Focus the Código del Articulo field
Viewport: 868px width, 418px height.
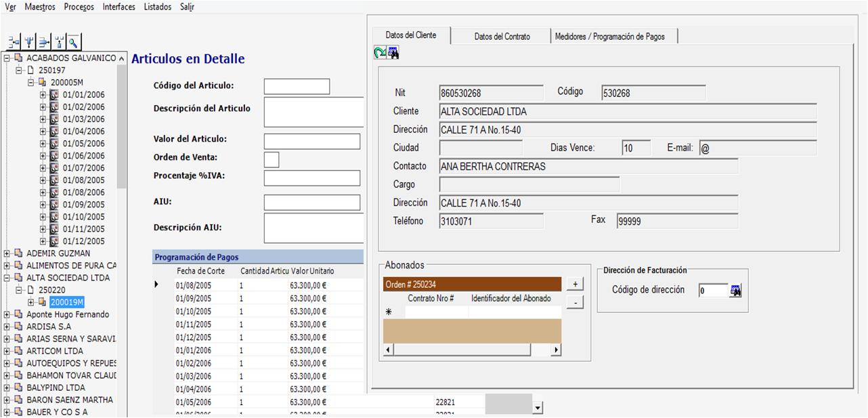[297, 87]
